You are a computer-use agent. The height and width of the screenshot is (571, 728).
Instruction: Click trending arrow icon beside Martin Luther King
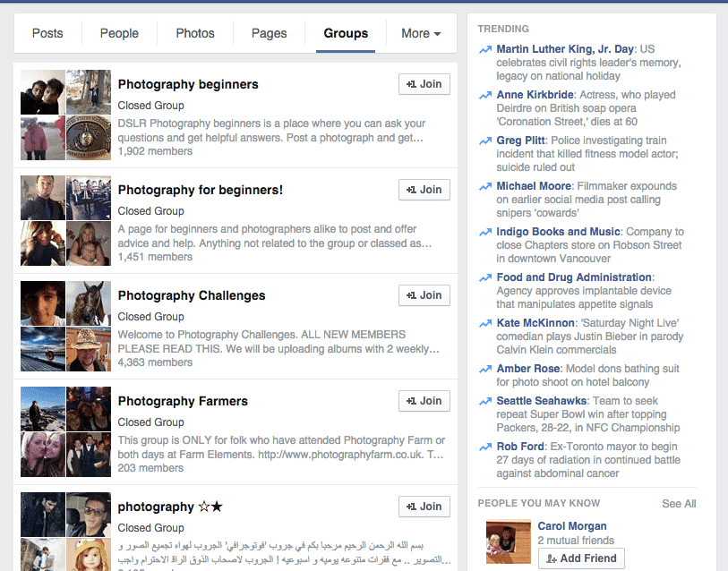[x=485, y=49]
